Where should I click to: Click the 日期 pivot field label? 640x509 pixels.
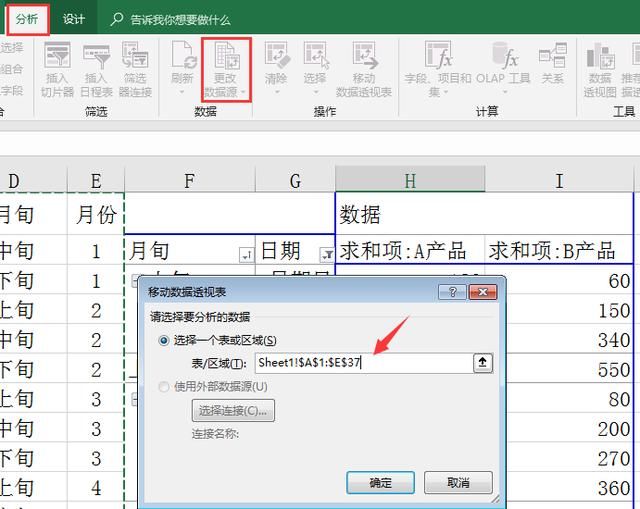[281, 250]
